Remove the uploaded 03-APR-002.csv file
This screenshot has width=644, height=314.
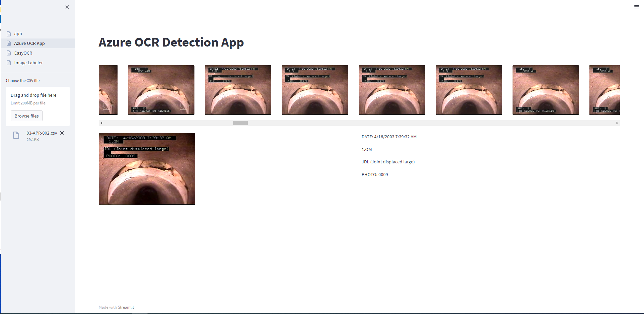(62, 133)
